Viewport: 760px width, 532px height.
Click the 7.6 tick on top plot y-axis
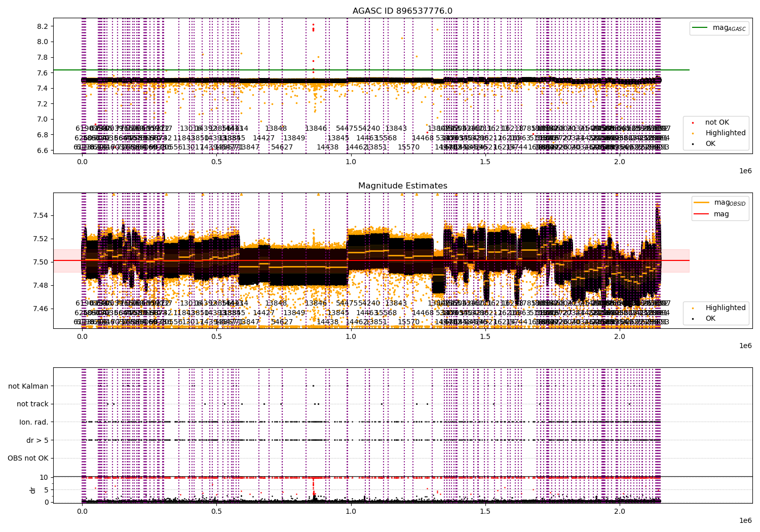pos(44,73)
